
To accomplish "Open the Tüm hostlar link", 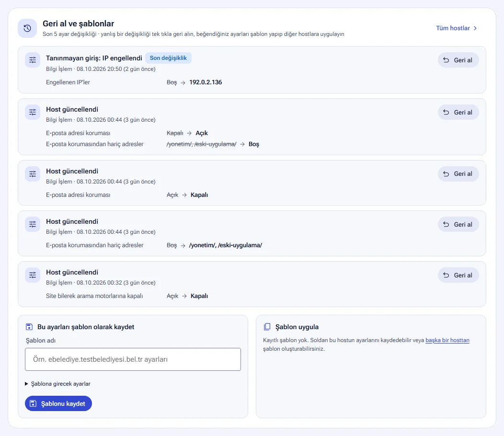I will [x=457, y=28].
